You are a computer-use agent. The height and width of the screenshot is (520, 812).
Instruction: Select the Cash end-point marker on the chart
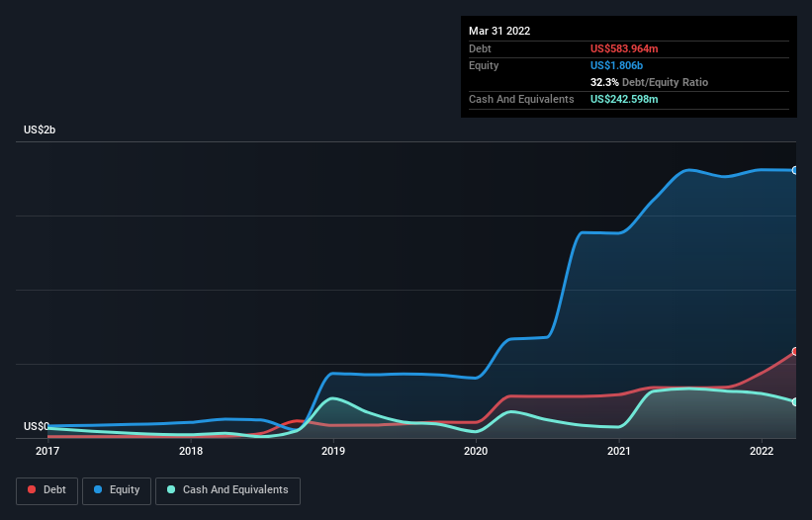click(x=795, y=402)
